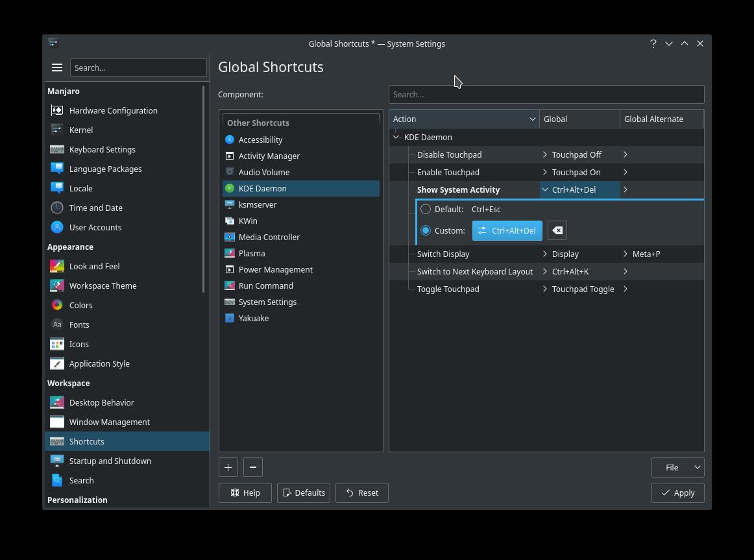Select the Custom shortcut radio button
This screenshot has width=754, height=560.
(x=426, y=230)
